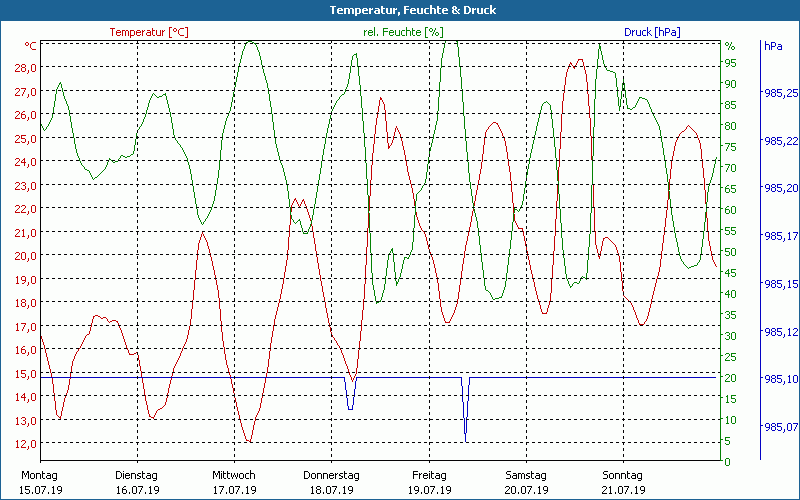Select the blue Druck [hPa] legend label

[652, 32]
